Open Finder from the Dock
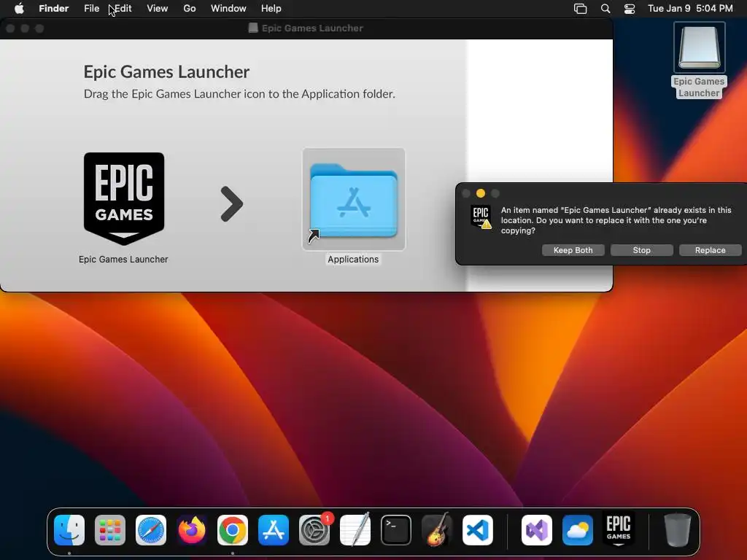Screen dimensions: 747x560 (x=69, y=530)
